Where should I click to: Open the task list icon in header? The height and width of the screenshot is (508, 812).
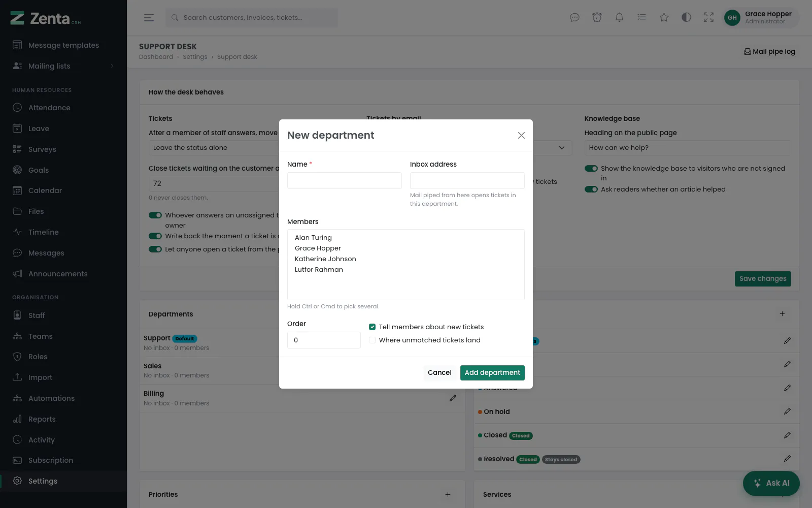(x=641, y=18)
